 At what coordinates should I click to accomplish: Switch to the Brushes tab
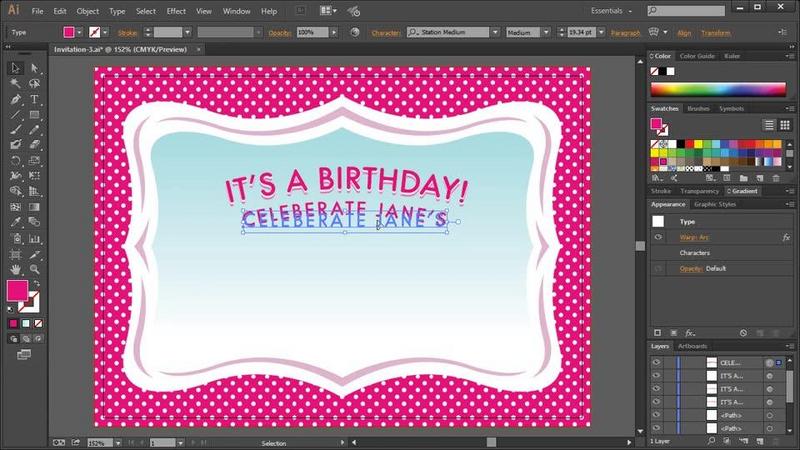[698, 109]
